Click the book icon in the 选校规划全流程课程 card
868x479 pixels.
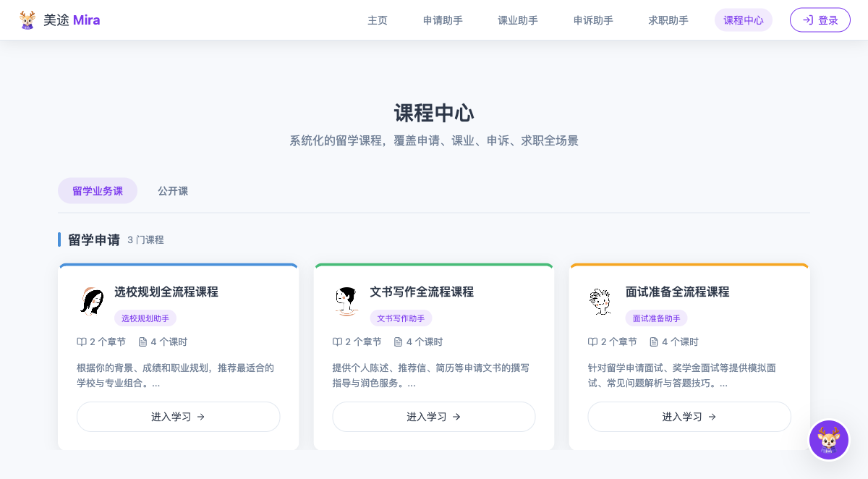tap(82, 342)
